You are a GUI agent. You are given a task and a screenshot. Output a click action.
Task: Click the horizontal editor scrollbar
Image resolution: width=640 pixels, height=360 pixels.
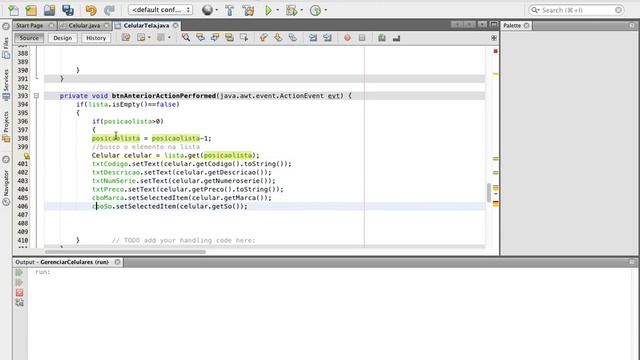[125, 252]
